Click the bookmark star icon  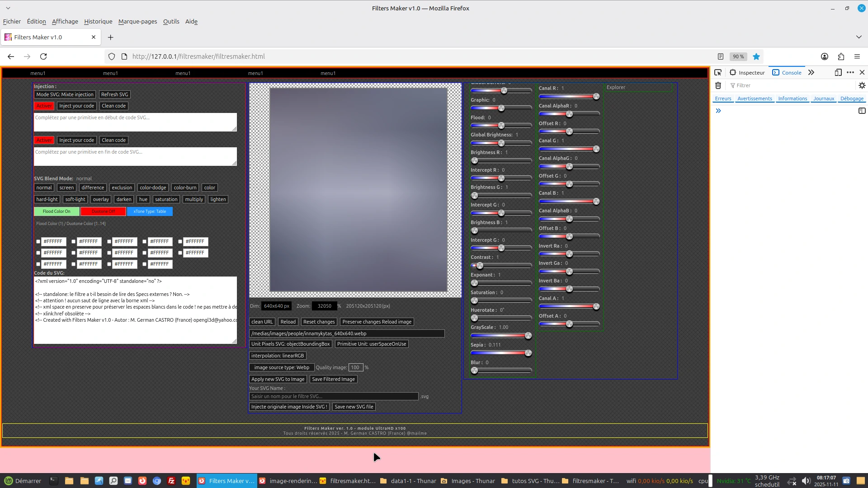pos(756,56)
